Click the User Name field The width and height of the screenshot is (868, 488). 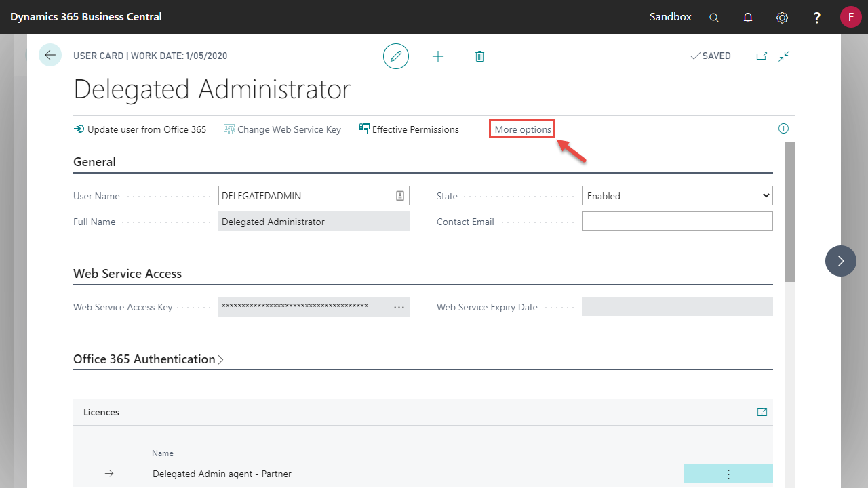314,196
